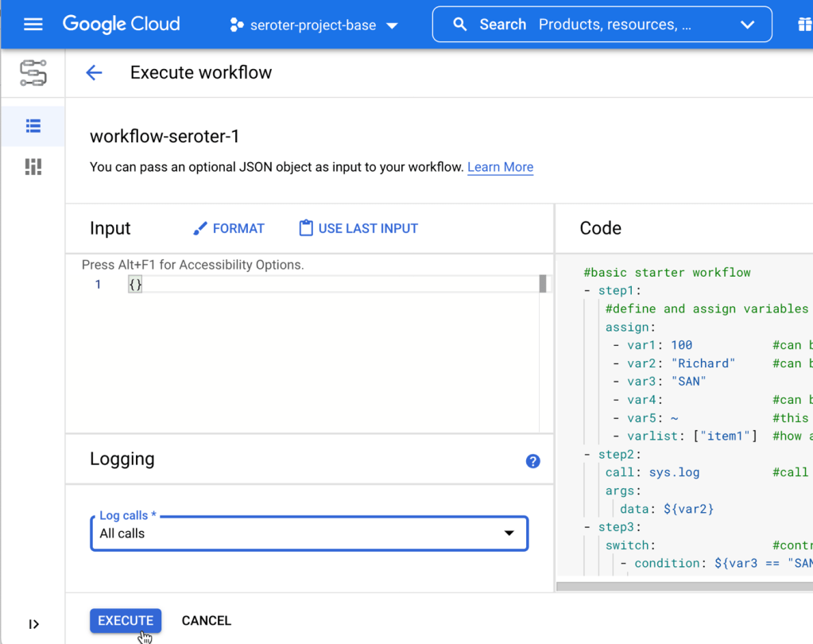Click the gift icon in top bar
Image resolution: width=813 pixels, height=644 pixels.
[804, 25]
